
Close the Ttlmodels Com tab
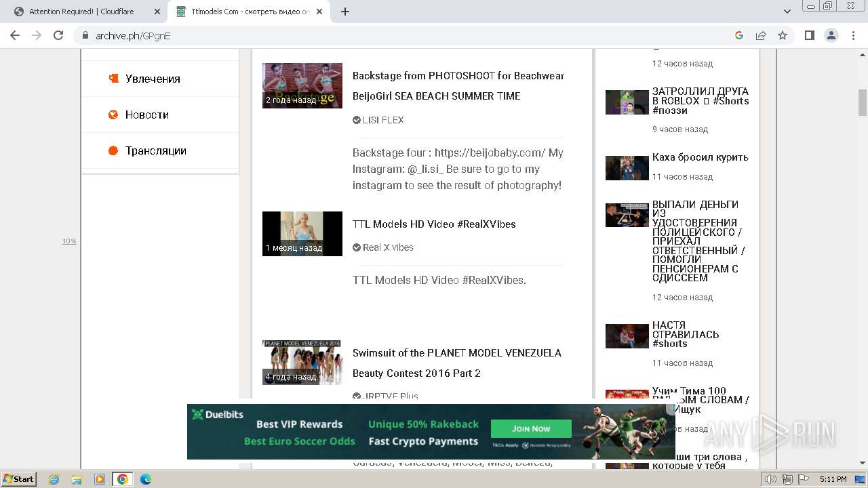point(319,12)
